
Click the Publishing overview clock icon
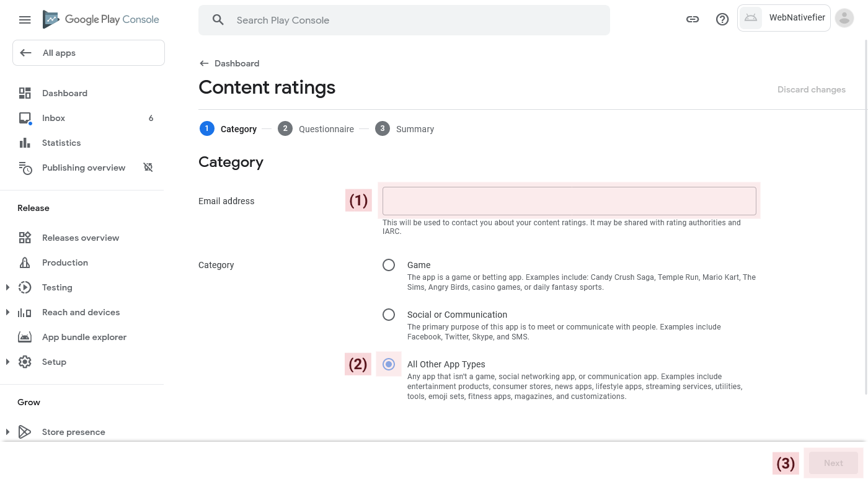pos(25,168)
